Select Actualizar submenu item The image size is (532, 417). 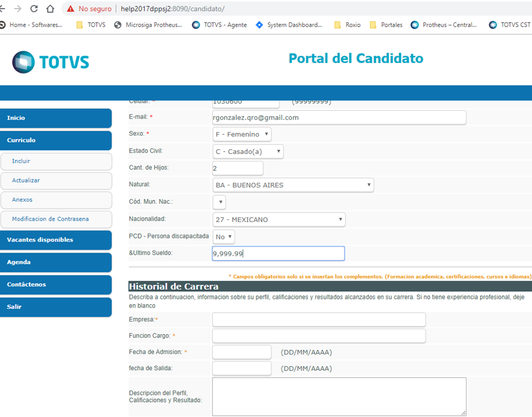click(56, 181)
